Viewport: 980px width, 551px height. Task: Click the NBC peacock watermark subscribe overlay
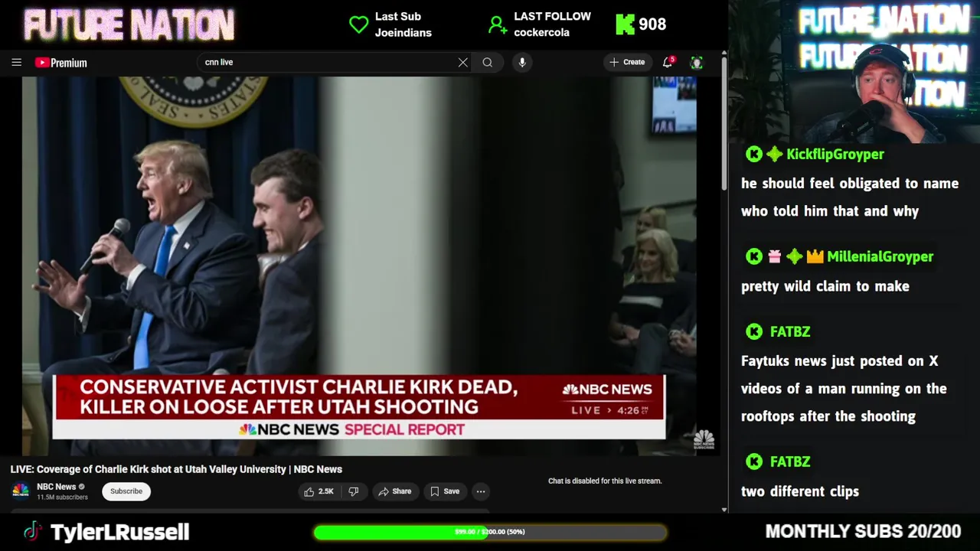pos(704,439)
